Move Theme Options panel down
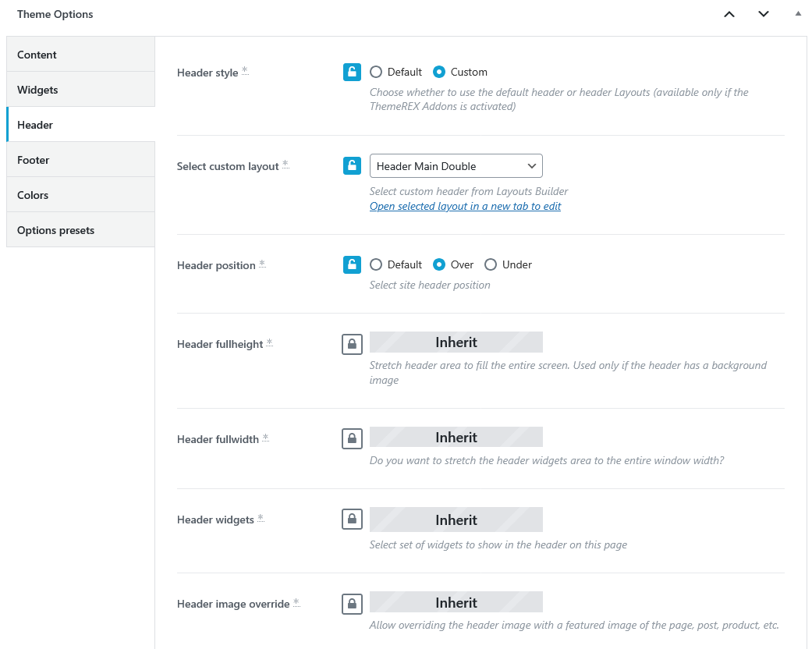The width and height of the screenshot is (812, 649). click(764, 14)
